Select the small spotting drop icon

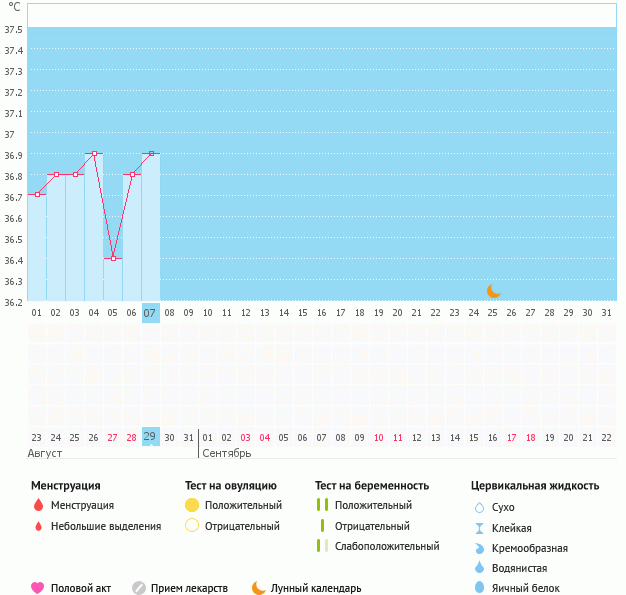38,526
